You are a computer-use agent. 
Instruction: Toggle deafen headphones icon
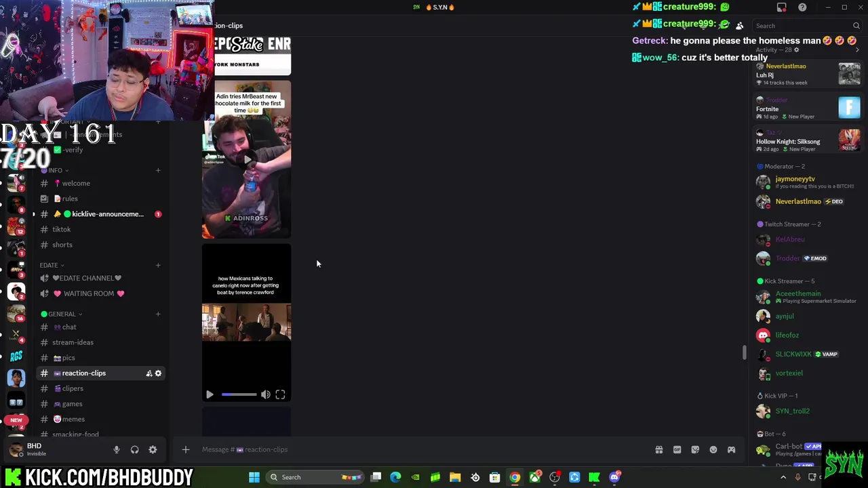click(x=134, y=449)
